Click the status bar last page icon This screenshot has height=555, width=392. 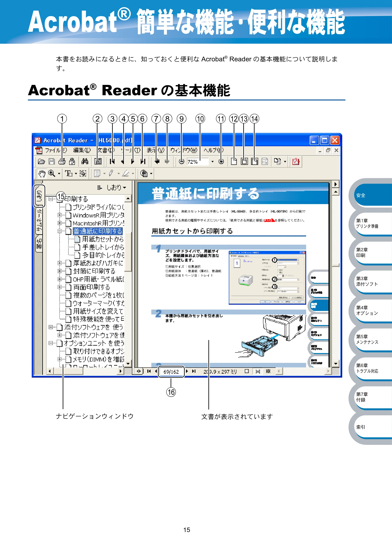(x=194, y=371)
